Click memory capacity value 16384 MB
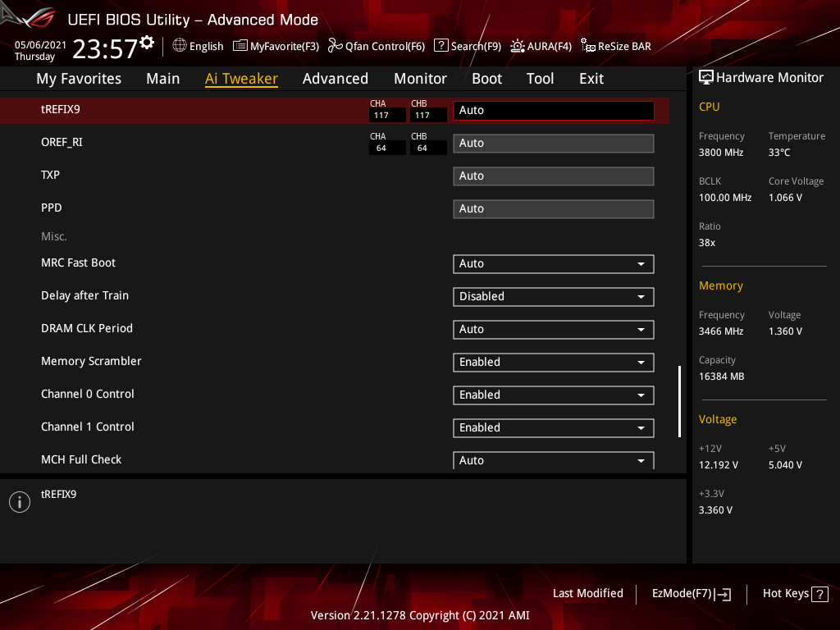 coord(722,377)
